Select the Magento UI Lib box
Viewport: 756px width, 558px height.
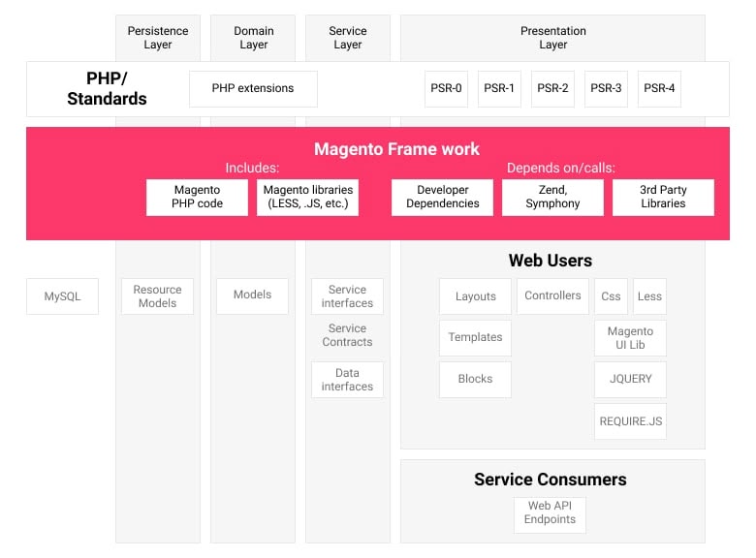click(x=630, y=338)
